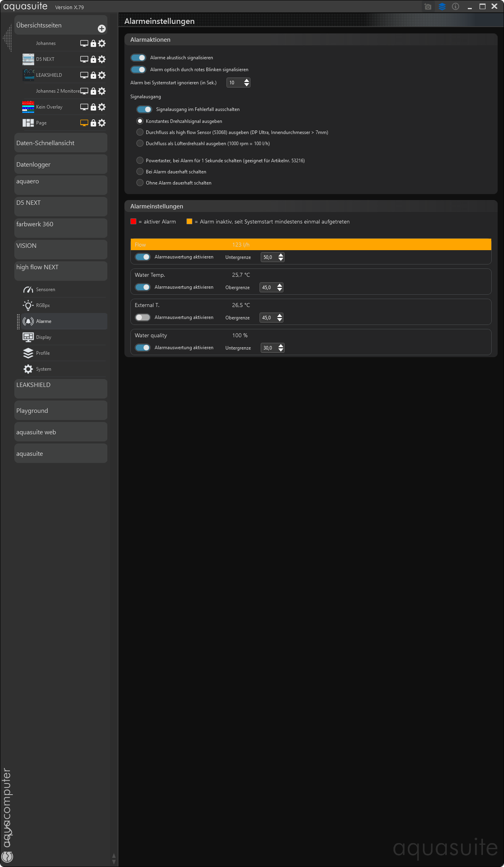The height and width of the screenshot is (867, 504).
Task: Collapse the high flow NEXT section
Action: click(61, 271)
